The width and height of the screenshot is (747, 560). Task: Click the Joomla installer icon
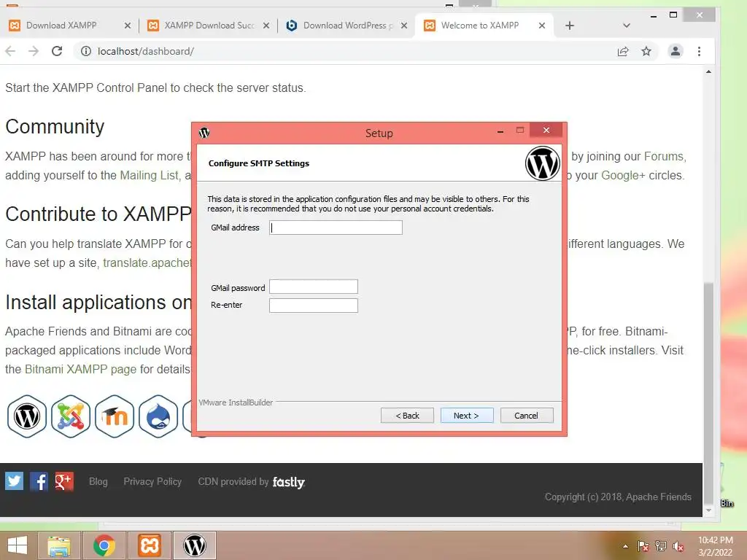click(x=71, y=416)
